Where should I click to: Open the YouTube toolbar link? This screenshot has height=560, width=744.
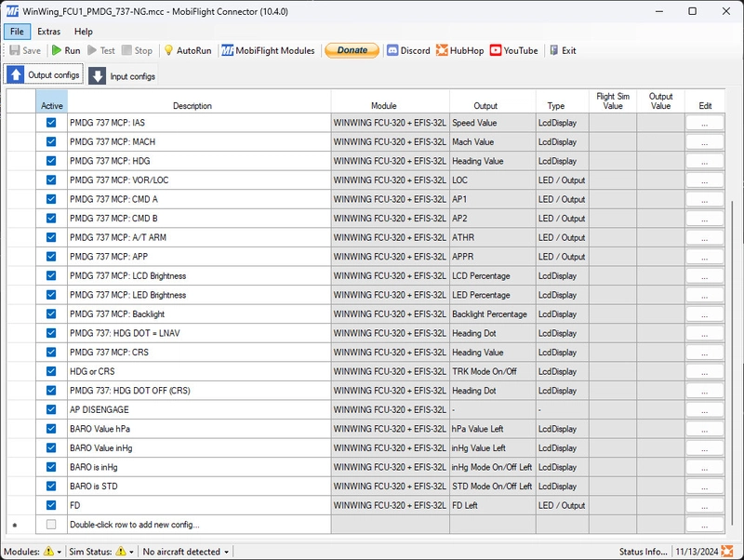click(x=496, y=50)
